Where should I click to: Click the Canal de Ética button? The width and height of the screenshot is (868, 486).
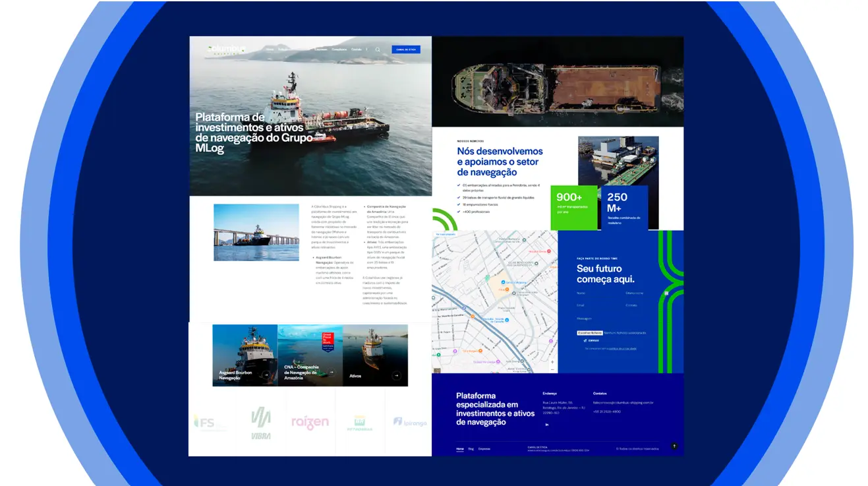406,49
